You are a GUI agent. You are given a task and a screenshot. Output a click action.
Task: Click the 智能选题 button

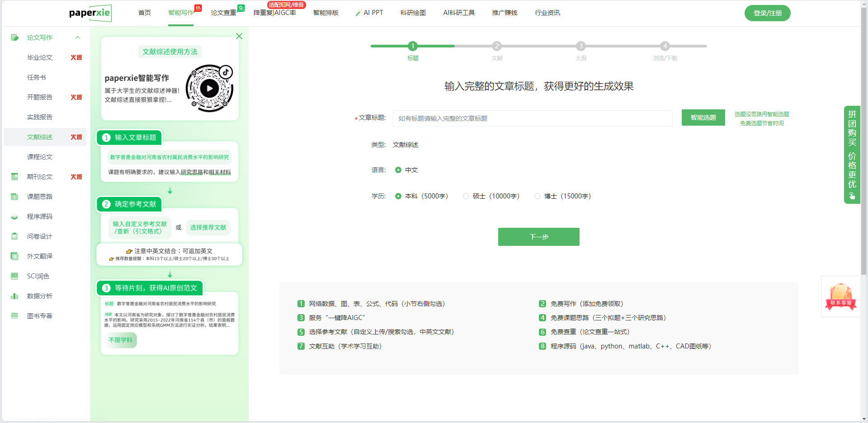click(x=703, y=117)
